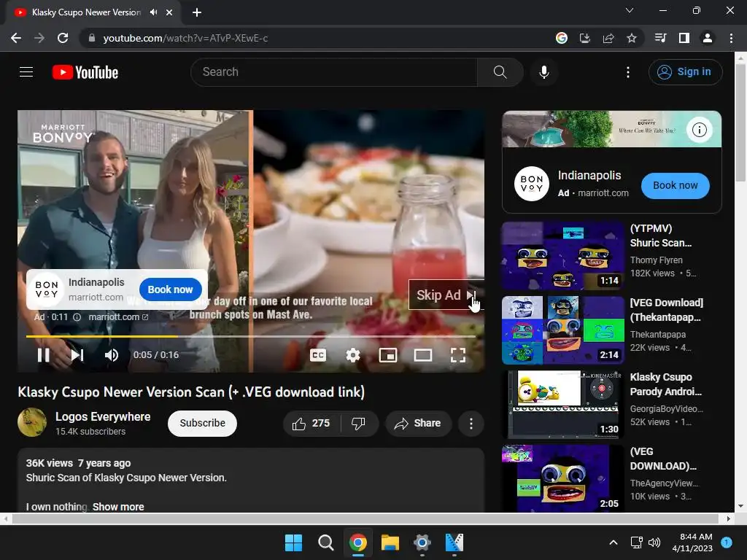Enter full screen with the fullscreen icon

pos(458,355)
